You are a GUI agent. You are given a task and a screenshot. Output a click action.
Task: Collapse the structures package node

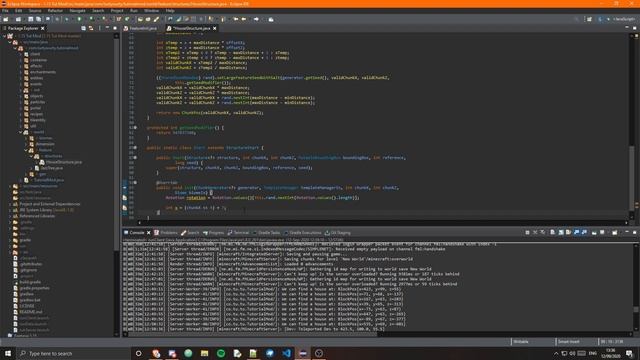pyautogui.click(x=31, y=156)
